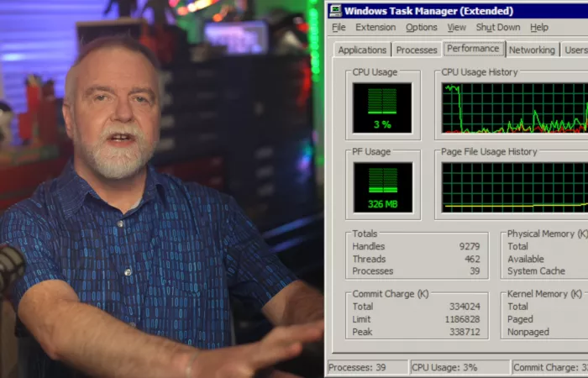Image resolution: width=588 pixels, height=378 pixels.
Task: Click Kernel Memory Paged label
Action: tap(520, 319)
